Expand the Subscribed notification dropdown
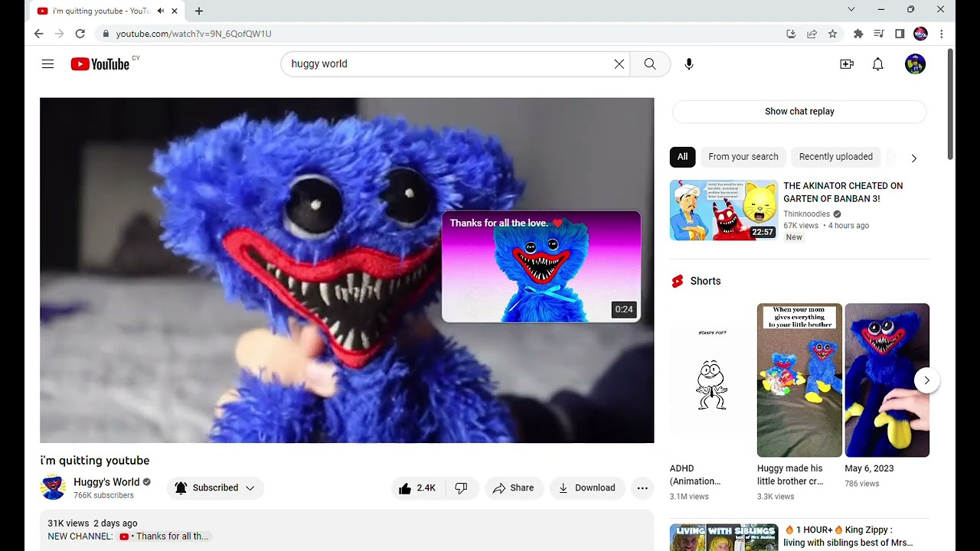Image resolution: width=980 pixels, height=551 pixels. [x=215, y=488]
